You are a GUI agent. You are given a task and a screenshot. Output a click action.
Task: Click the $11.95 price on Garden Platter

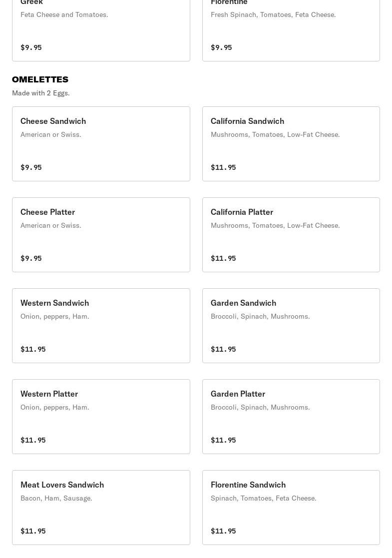[x=223, y=440]
